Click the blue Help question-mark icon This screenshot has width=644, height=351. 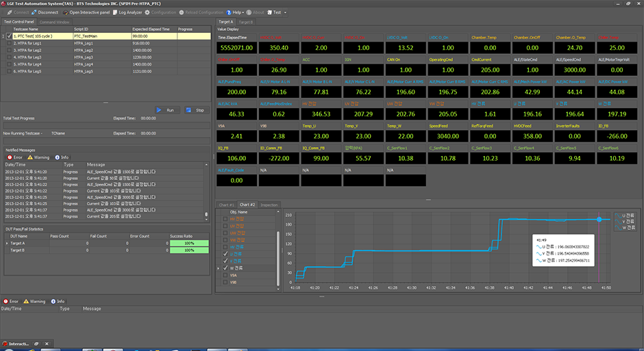click(230, 12)
